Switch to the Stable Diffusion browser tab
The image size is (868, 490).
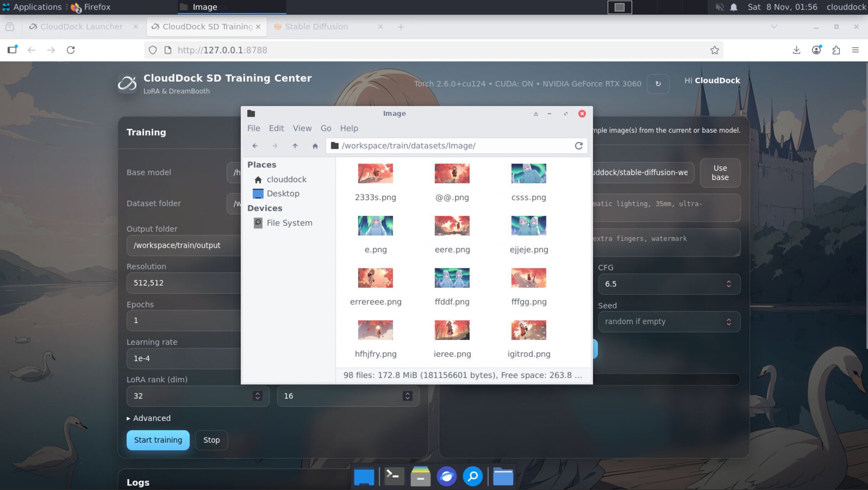317,26
